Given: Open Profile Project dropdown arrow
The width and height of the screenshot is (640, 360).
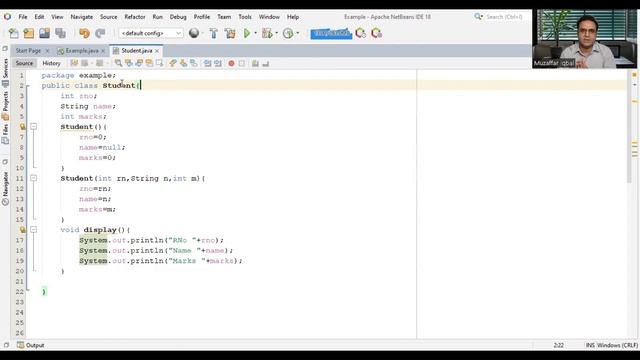Looking at the screenshot, I should [x=298, y=33].
